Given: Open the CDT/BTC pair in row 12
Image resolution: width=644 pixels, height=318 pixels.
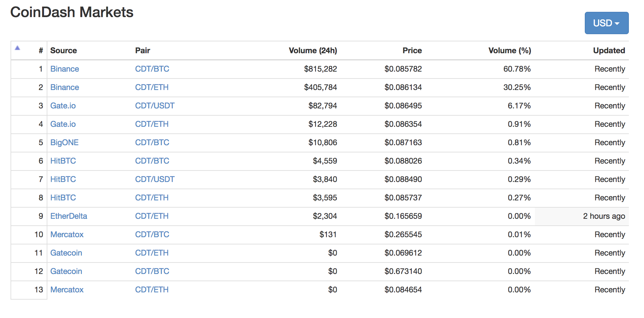Looking at the screenshot, I should 152,271.
